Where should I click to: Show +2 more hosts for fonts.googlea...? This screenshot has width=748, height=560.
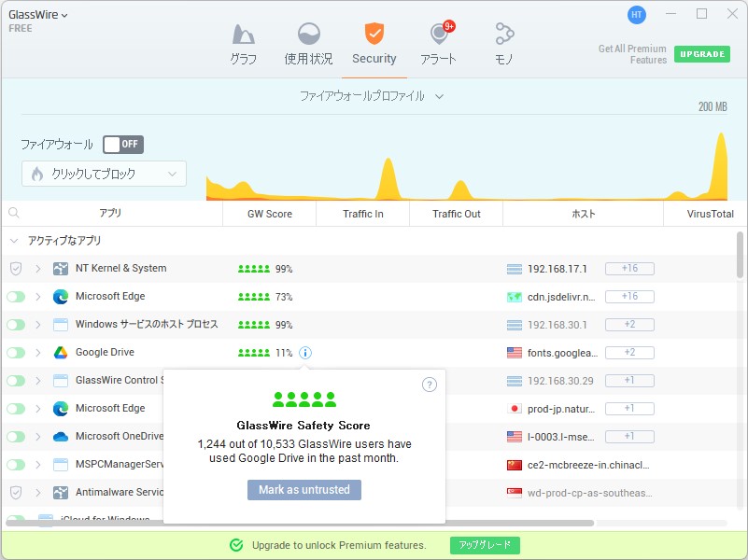click(629, 353)
